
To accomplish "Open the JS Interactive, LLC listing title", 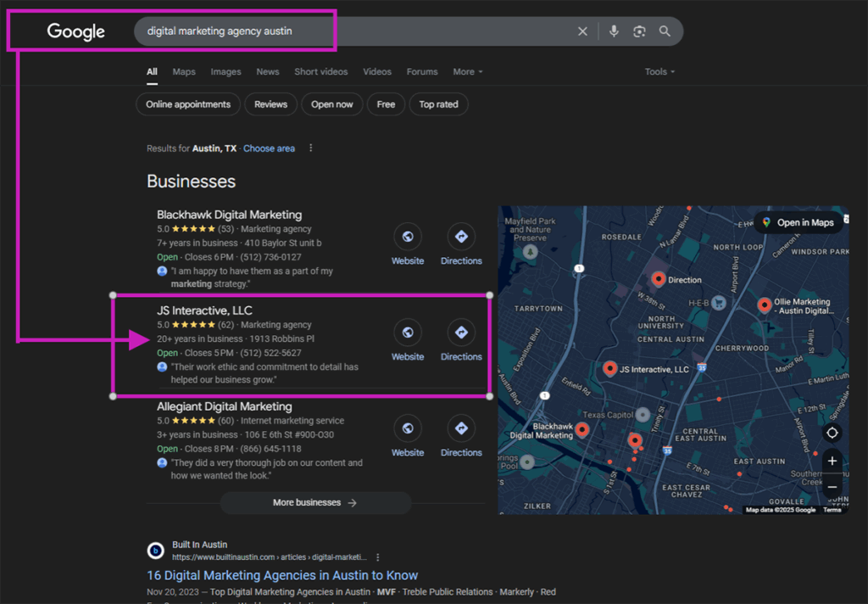I will click(204, 310).
